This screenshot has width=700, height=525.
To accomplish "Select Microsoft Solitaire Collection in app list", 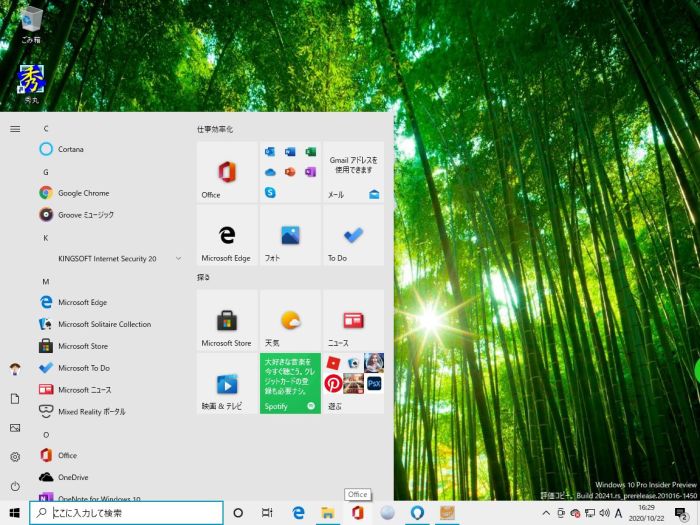I will pos(104,324).
